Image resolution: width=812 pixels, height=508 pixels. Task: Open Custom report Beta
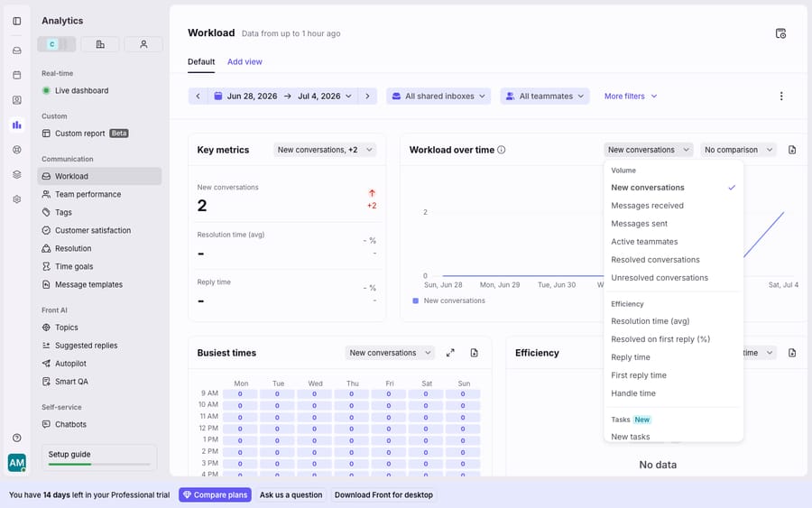[99, 134]
